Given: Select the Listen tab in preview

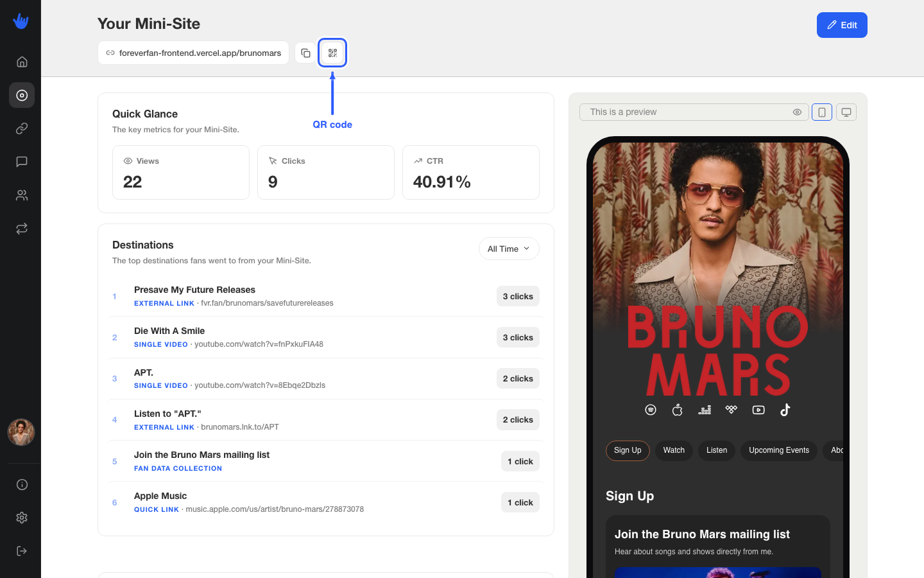Looking at the screenshot, I should [717, 451].
